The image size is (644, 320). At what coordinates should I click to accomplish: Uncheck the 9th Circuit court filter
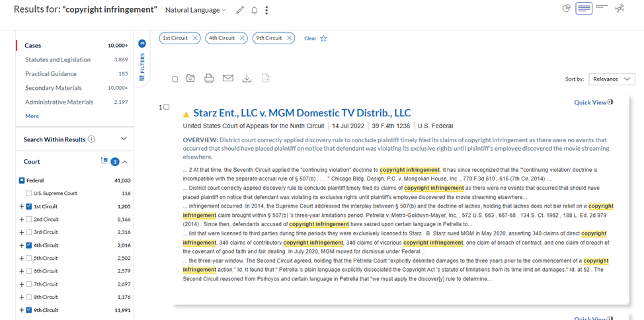(28, 310)
